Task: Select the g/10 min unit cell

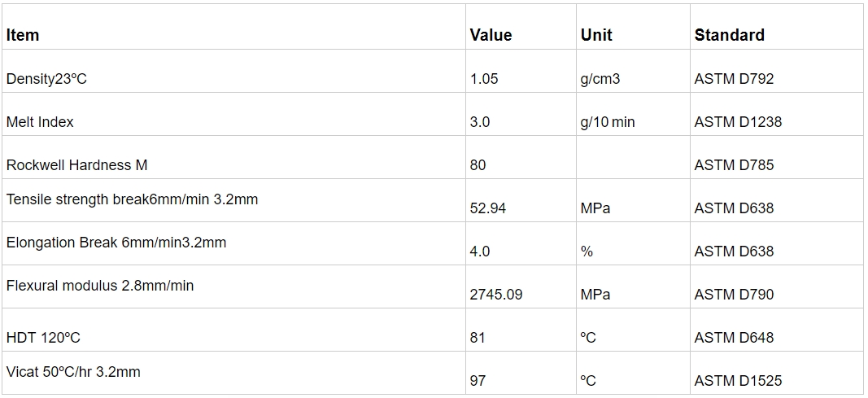Action: pyautogui.click(x=608, y=122)
